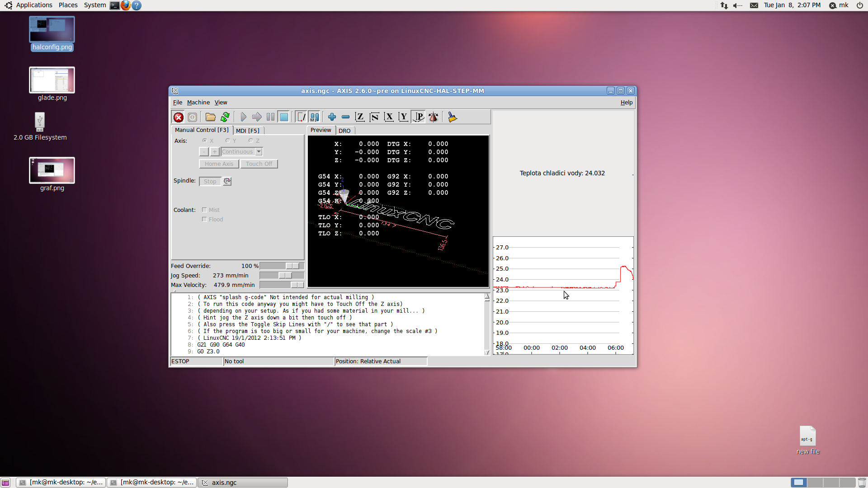Toggle skip lines with slash icon
Viewport: 868px width, 488px height.
(x=301, y=117)
